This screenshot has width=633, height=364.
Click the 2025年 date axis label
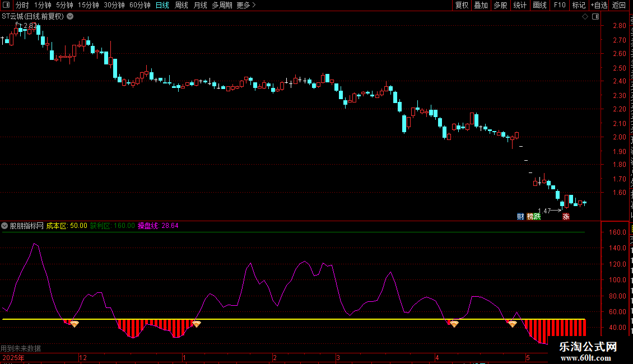click(13, 358)
